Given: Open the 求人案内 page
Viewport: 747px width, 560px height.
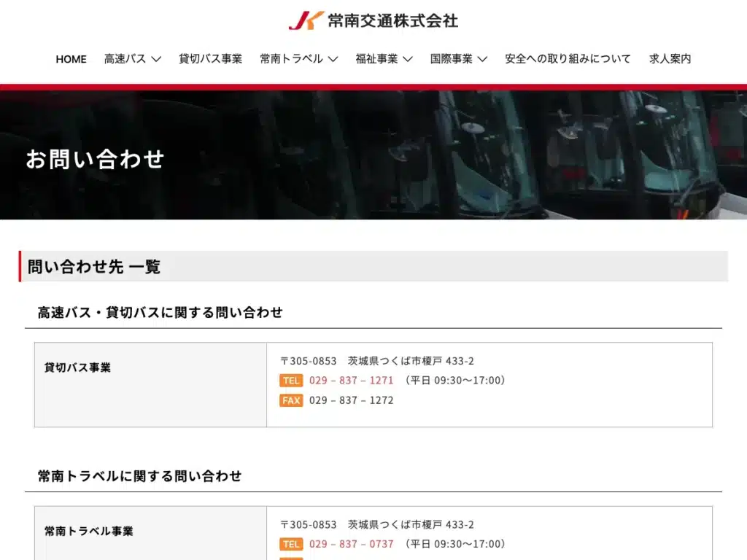Looking at the screenshot, I should click(670, 58).
